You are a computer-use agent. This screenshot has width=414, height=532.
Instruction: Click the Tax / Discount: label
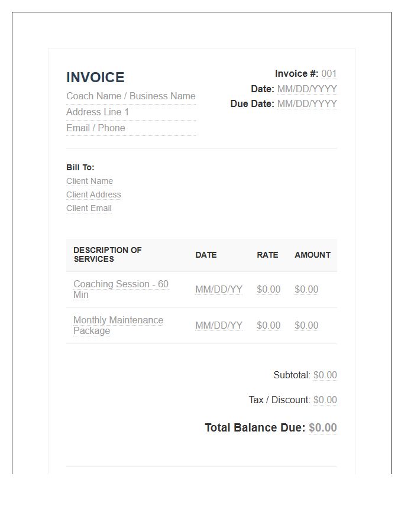[x=279, y=400]
